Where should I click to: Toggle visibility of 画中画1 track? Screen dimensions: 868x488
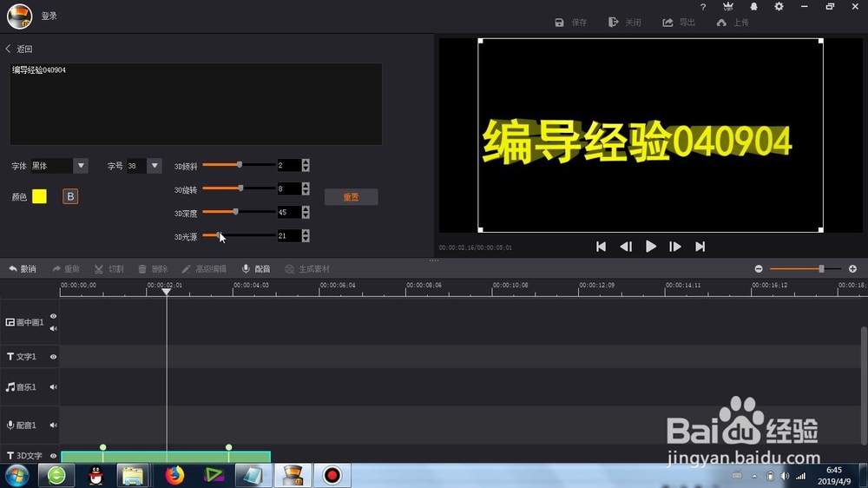(x=53, y=316)
